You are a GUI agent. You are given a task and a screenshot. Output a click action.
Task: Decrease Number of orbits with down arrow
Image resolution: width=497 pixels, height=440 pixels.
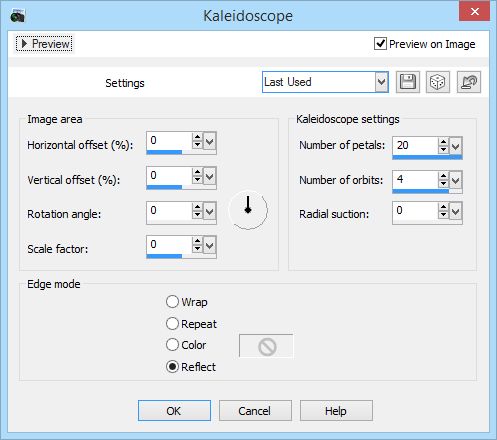443,184
